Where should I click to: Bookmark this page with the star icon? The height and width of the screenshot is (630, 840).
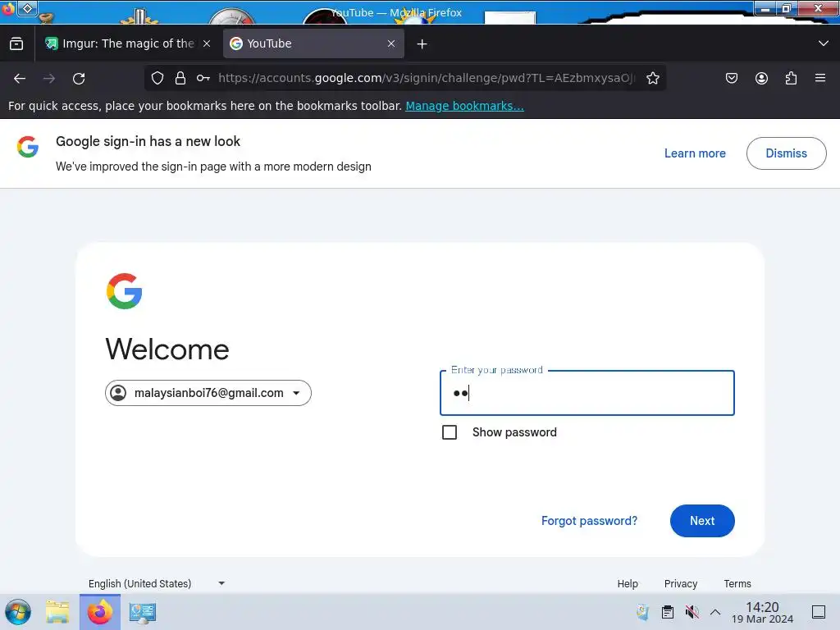[652, 78]
